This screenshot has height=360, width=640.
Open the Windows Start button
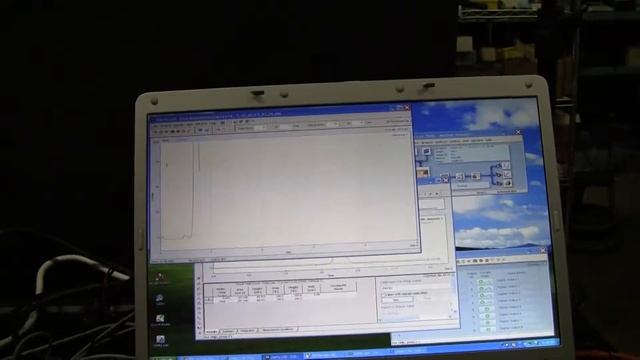163,358
